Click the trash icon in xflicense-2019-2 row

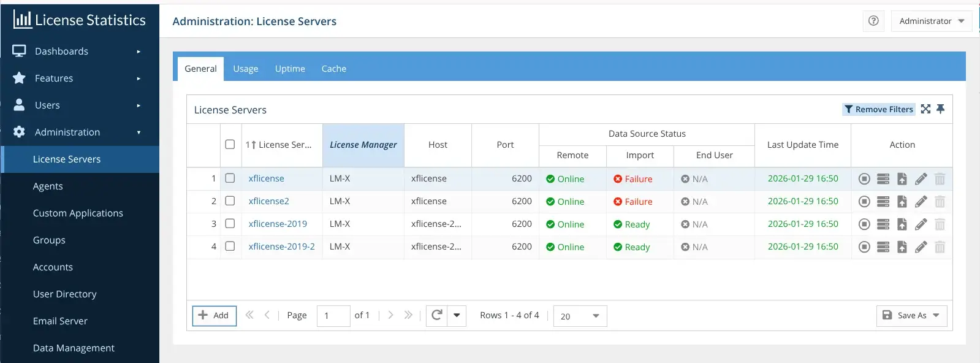(x=940, y=247)
